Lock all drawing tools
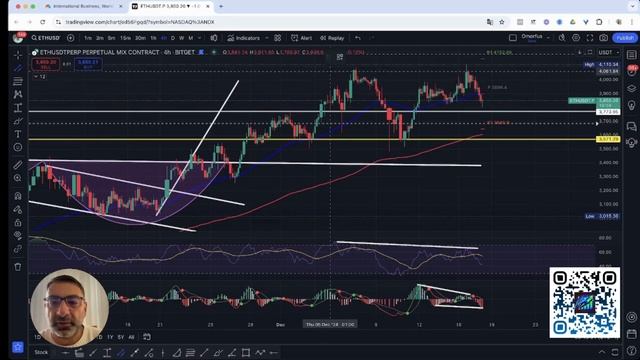Screen dimensions: 640x360 [18, 222]
